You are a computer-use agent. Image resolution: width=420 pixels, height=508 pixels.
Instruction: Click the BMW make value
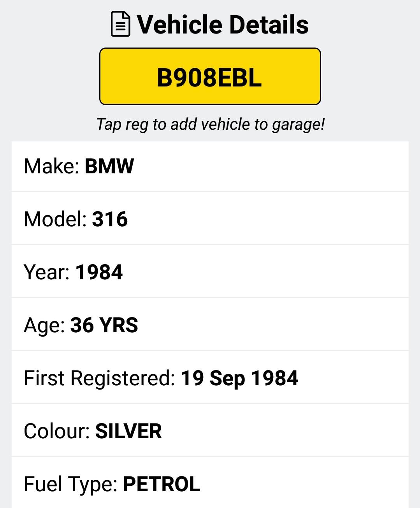coord(109,166)
